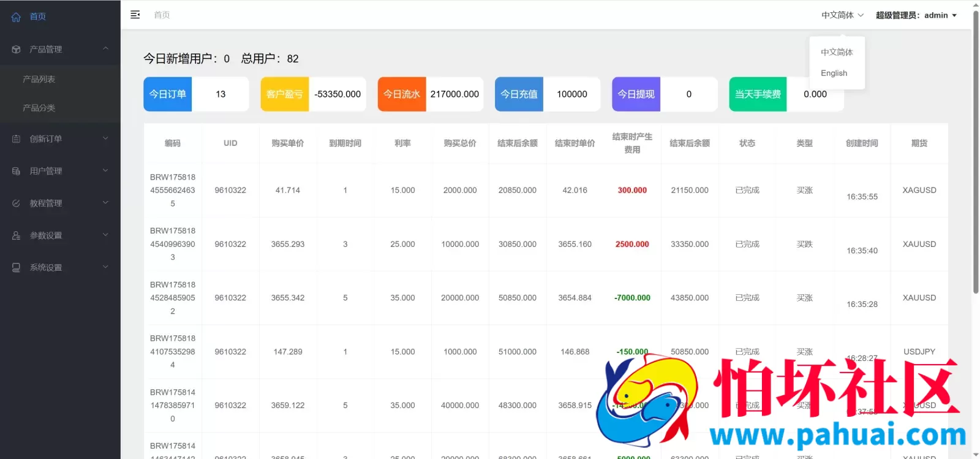Open the 超级管理员 admin dropdown

point(916,15)
